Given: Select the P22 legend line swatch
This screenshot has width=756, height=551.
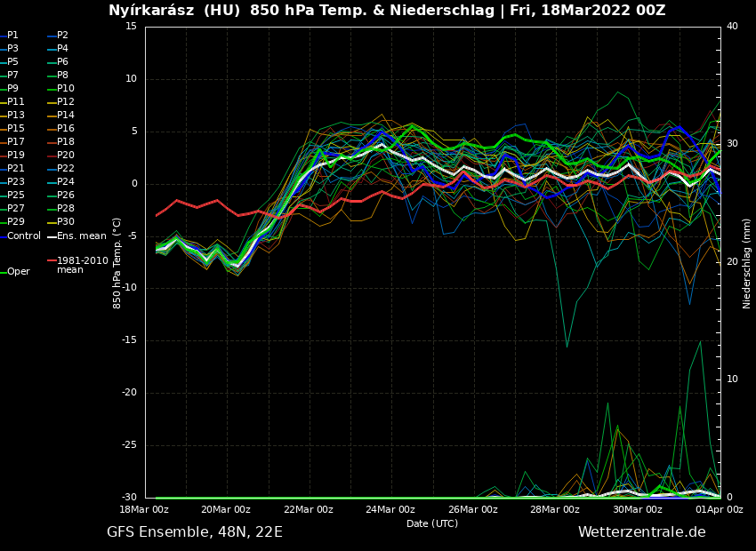Looking at the screenshot, I should (x=51, y=169).
